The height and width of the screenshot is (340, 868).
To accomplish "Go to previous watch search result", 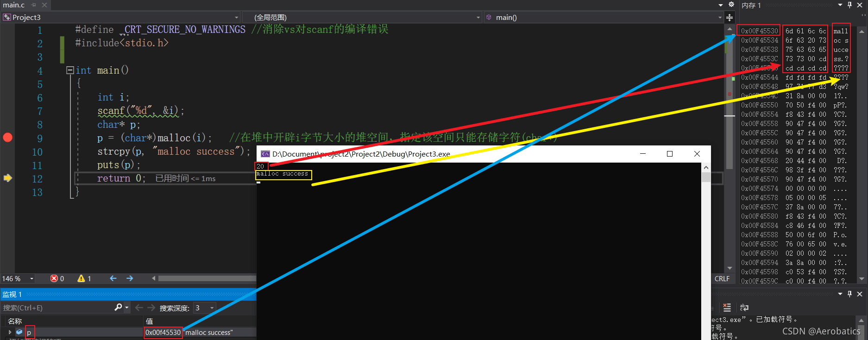I will coord(139,308).
